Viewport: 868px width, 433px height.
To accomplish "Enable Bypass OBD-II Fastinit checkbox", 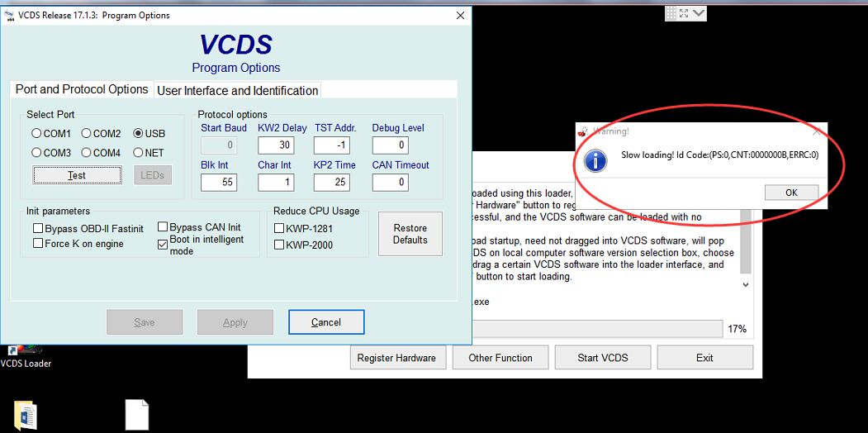I will [38, 229].
